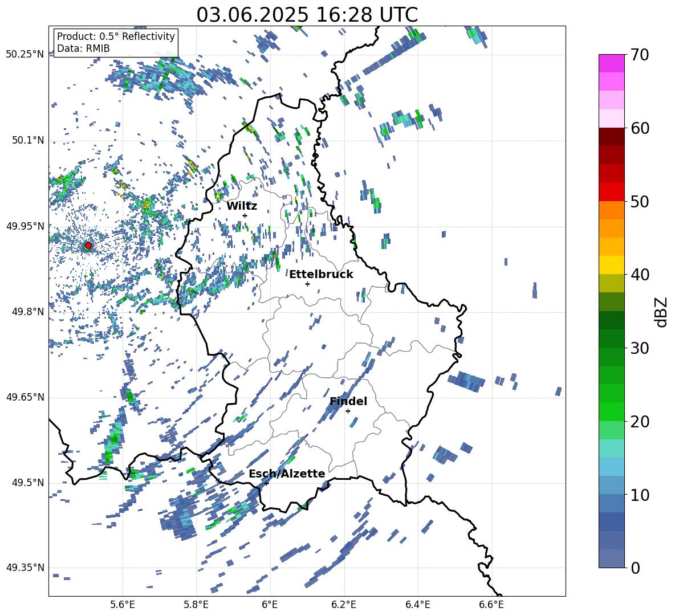Click the 6.4°E longitude label
Screen dimensions: 675x616
[x=417, y=605]
